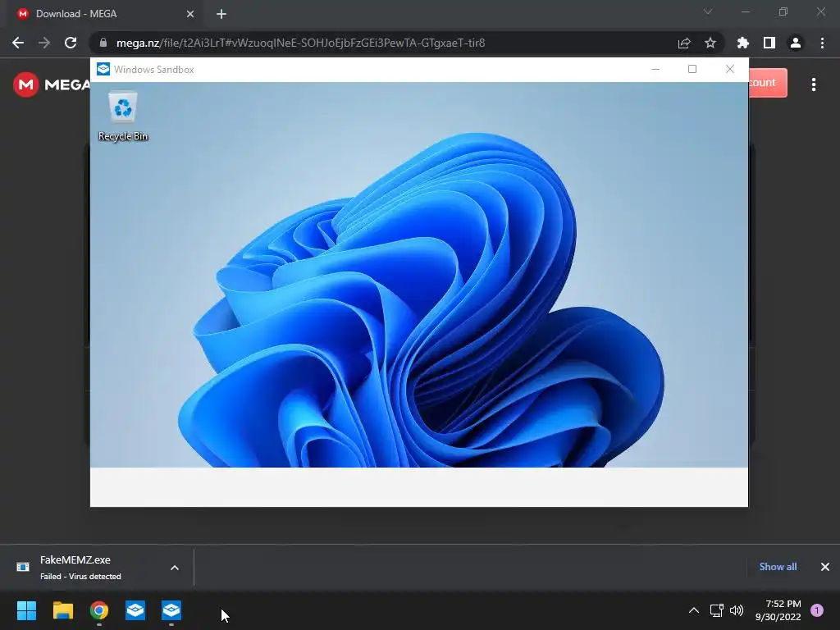Open Chrome extensions puzzle icon
The width and height of the screenshot is (840, 630).
[x=743, y=43]
